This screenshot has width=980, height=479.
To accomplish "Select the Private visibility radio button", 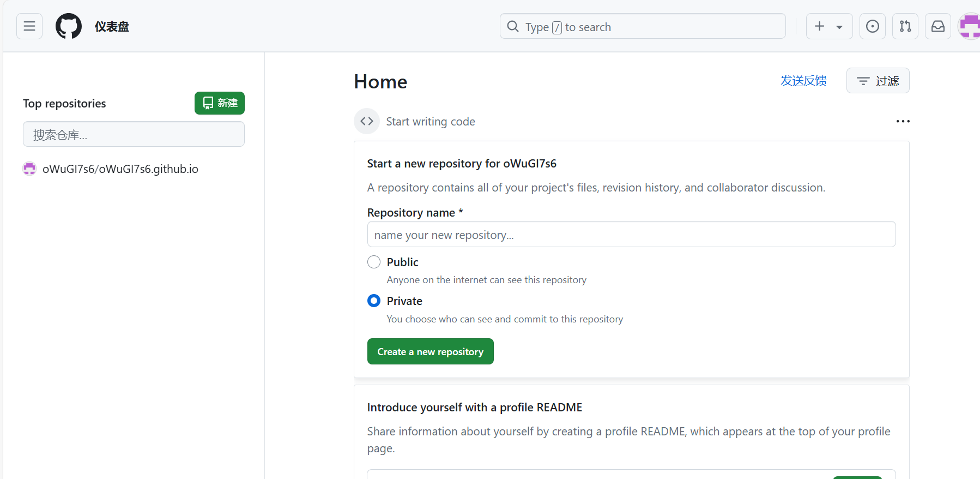I will point(374,301).
